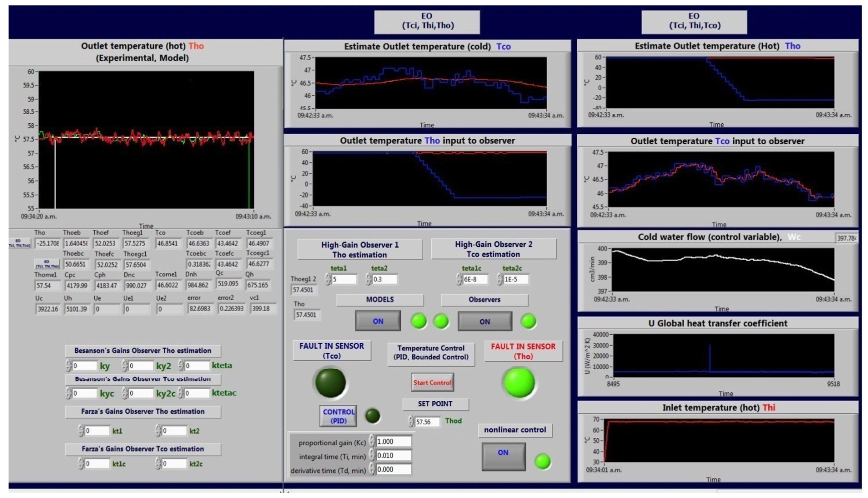Click the Fault in Sensor Tho green indicator

[519, 383]
